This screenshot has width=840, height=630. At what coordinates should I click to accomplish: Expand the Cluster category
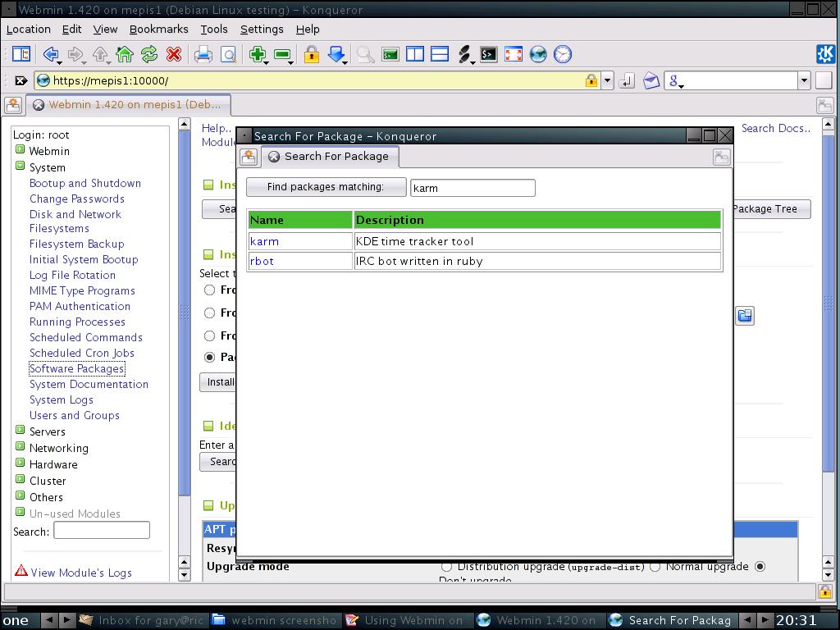tap(20, 479)
